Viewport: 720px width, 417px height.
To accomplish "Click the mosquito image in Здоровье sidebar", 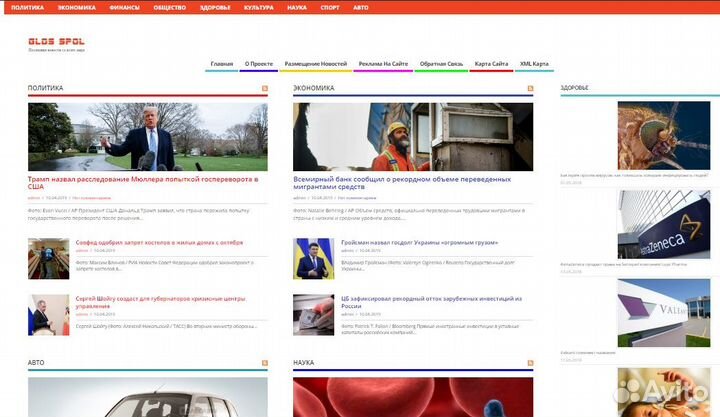I will click(663, 135).
